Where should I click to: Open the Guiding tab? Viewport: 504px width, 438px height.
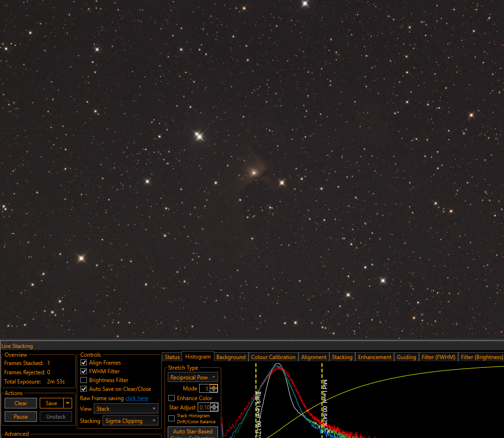(406, 357)
